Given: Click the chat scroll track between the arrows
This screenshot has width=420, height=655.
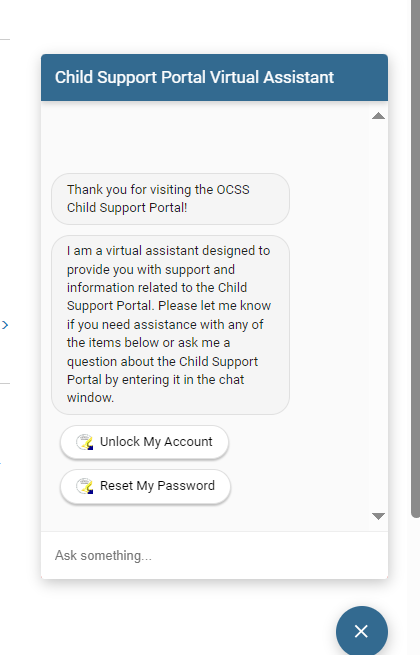Looking at the screenshot, I should click(378, 316).
